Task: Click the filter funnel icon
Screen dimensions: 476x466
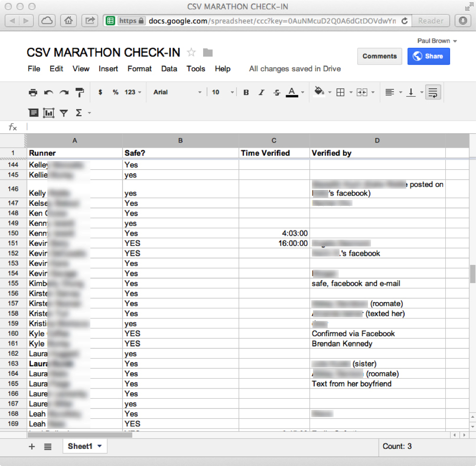Action: [63, 113]
